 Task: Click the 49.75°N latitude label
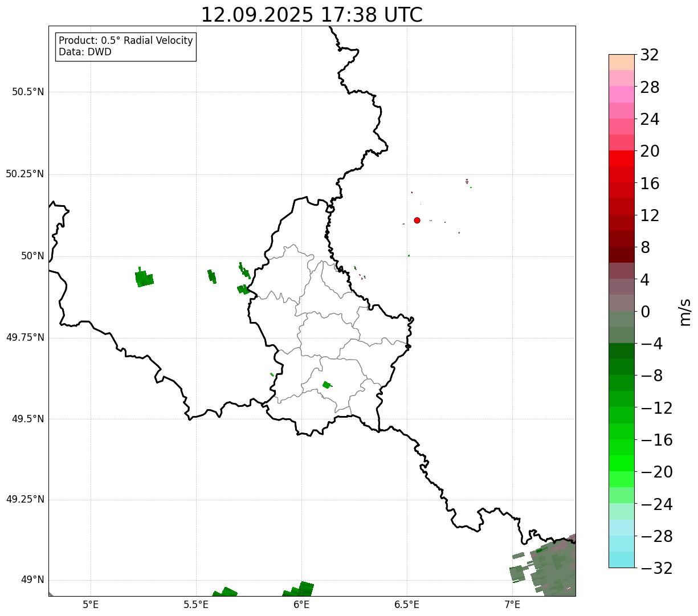click(x=25, y=337)
